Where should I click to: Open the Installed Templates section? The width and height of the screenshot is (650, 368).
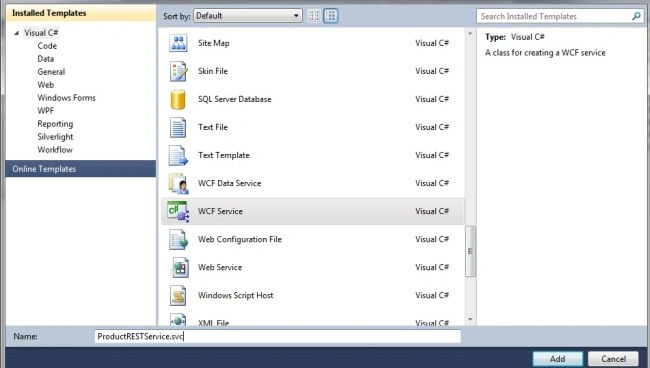(80, 13)
